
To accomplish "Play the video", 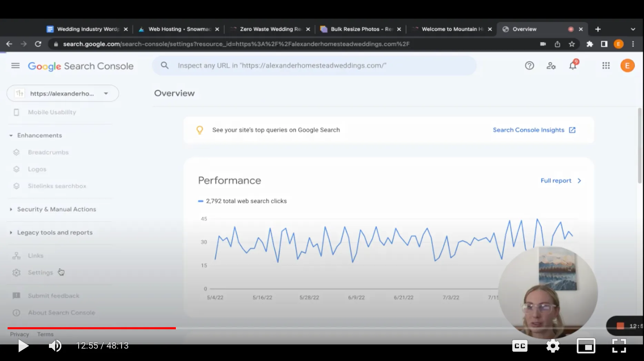I will click(x=23, y=346).
